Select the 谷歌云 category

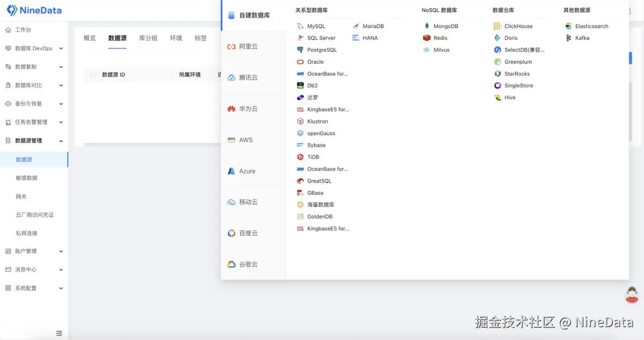253,264
